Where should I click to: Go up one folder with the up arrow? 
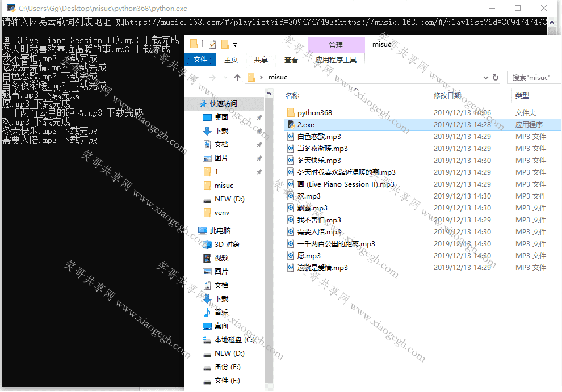coord(237,77)
